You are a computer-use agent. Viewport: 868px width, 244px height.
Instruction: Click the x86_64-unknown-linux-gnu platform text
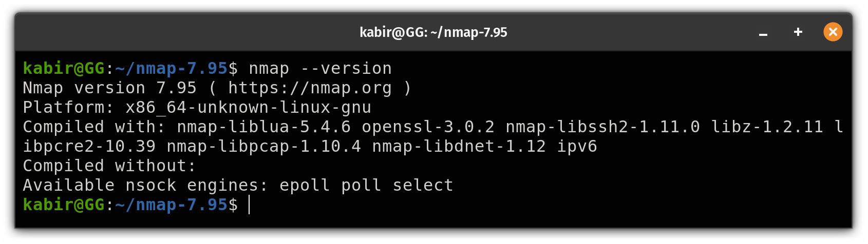(248, 108)
